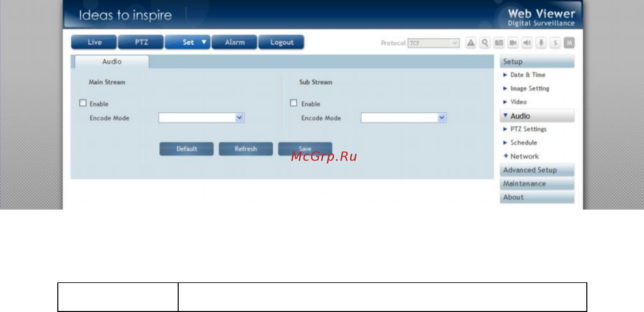This screenshot has height=312, width=644.
Task: Open the PTZ navigation button
Action: pyautogui.click(x=141, y=42)
